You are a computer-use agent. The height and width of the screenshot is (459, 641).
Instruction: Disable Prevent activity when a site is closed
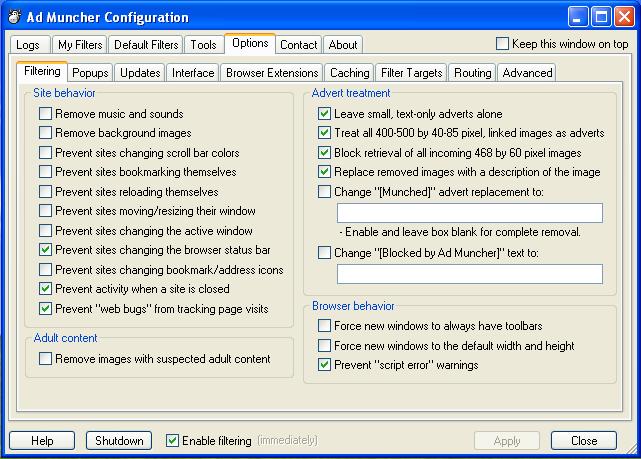(45, 289)
